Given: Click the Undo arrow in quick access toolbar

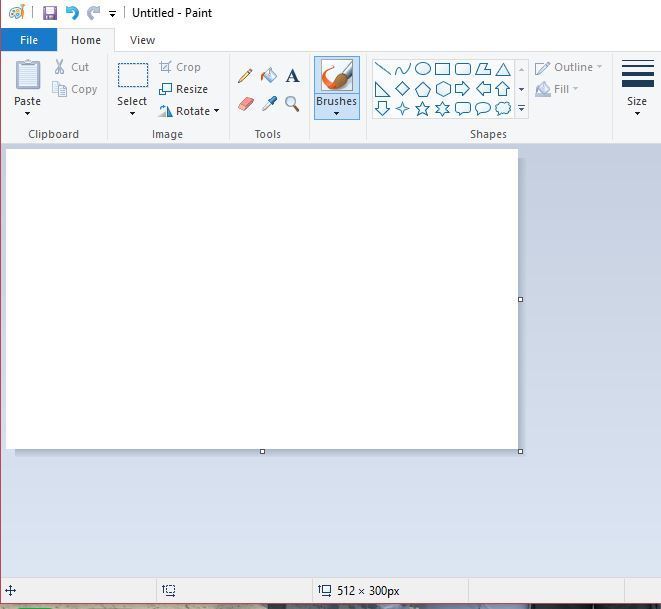Looking at the screenshot, I should tap(72, 13).
